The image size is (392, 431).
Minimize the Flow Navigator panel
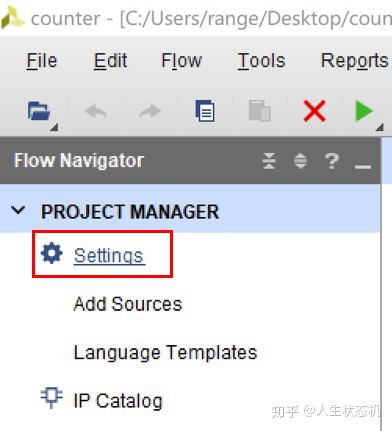click(363, 166)
